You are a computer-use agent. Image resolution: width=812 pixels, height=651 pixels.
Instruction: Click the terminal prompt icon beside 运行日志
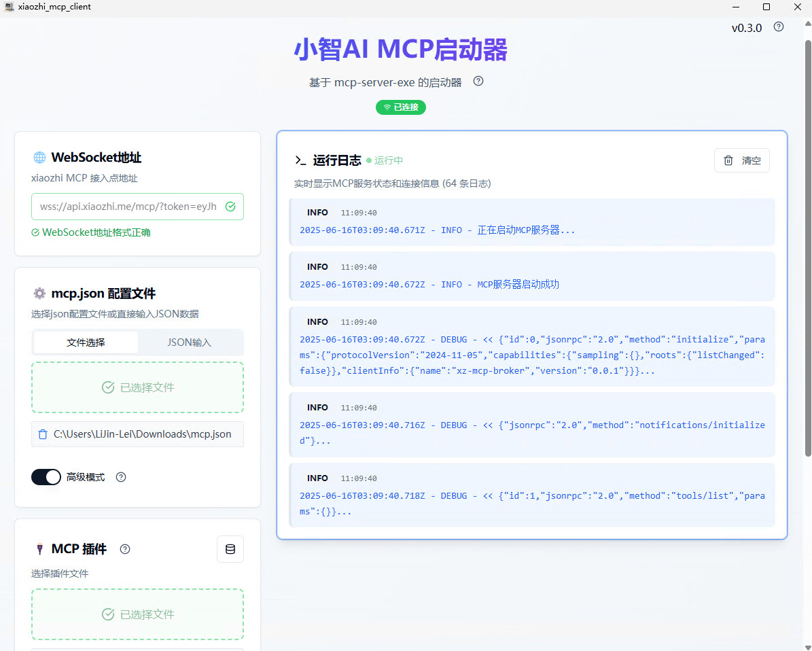[x=300, y=160]
